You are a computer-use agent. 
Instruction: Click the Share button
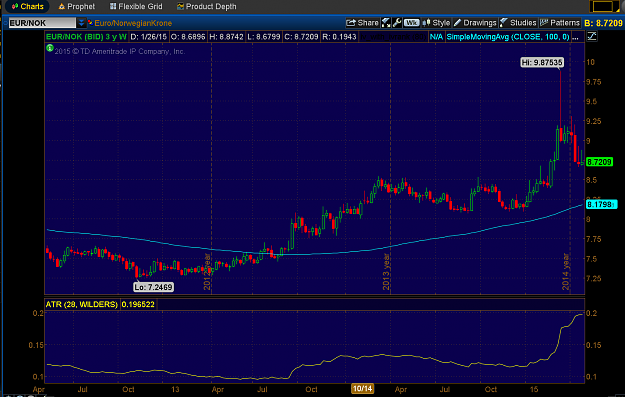[x=362, y=23]
